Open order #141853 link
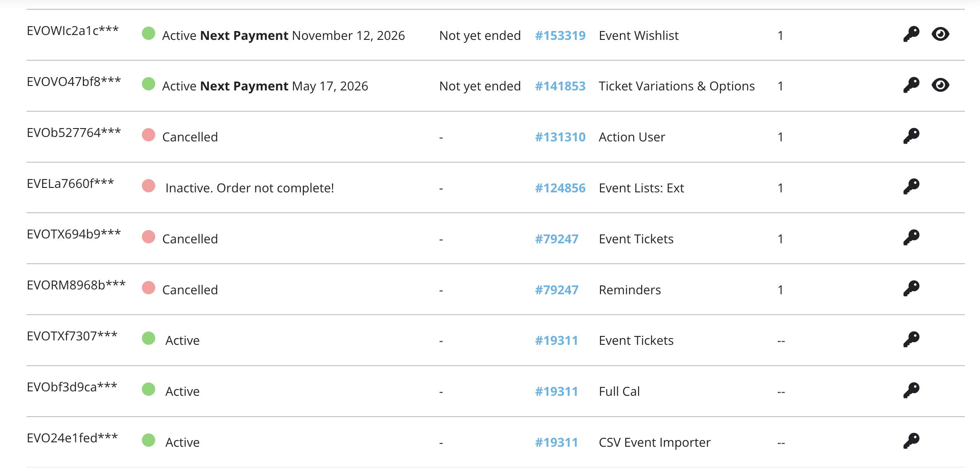 click(560, 86)
